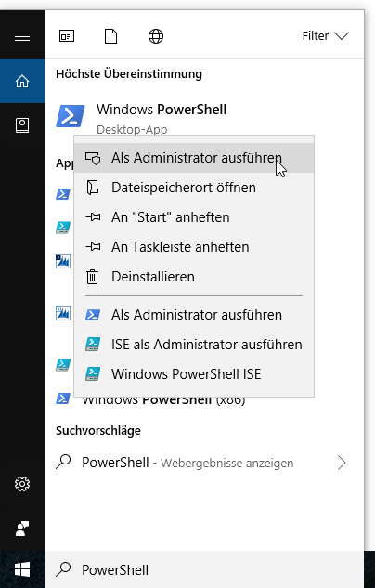Click the large Windows PowerShell icon
Screen dimensions: 375x588
[70, 116]
